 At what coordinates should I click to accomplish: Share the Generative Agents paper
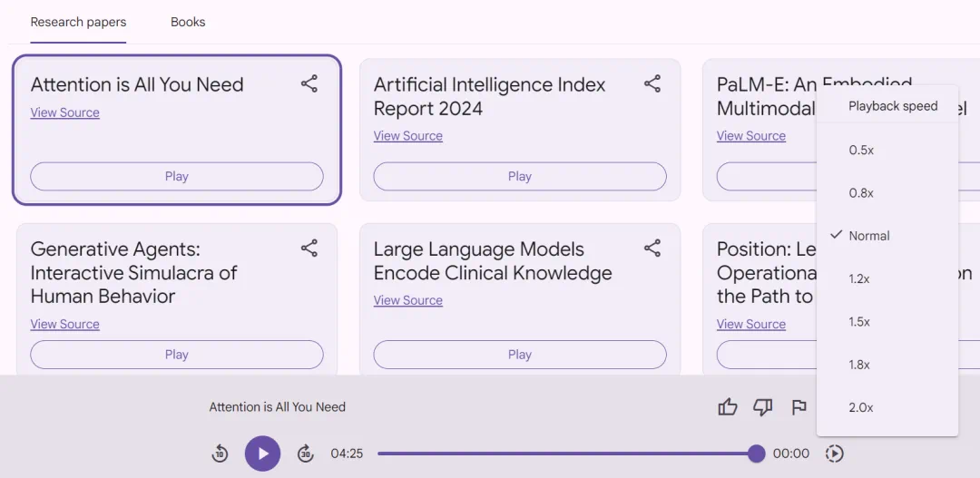click(x=309, y=249)
